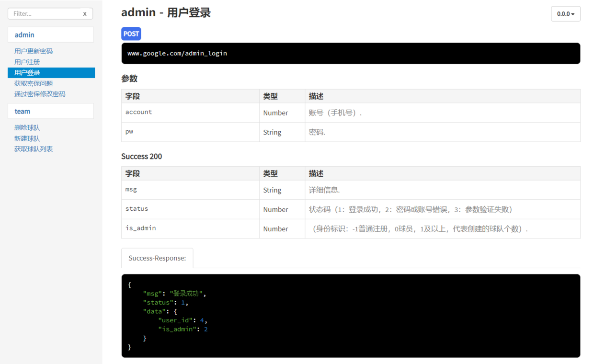Image resolution: width=594 pixels, height=364 pixels.
Task: Click the 账号（手机号）description cell
Action: point(443,113)
